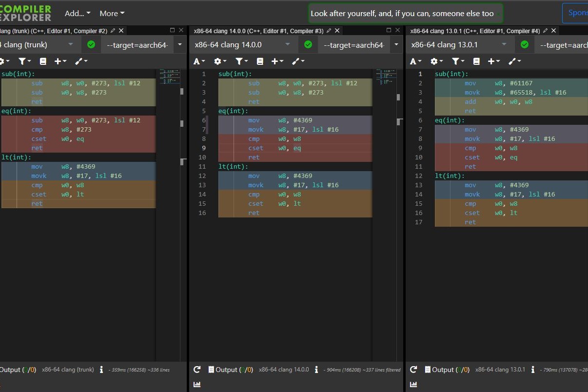This screenshot has width=588, height=392.
Task: Open Output (0/0) in clang 14.0.0 pane
Action: [230, 370]
